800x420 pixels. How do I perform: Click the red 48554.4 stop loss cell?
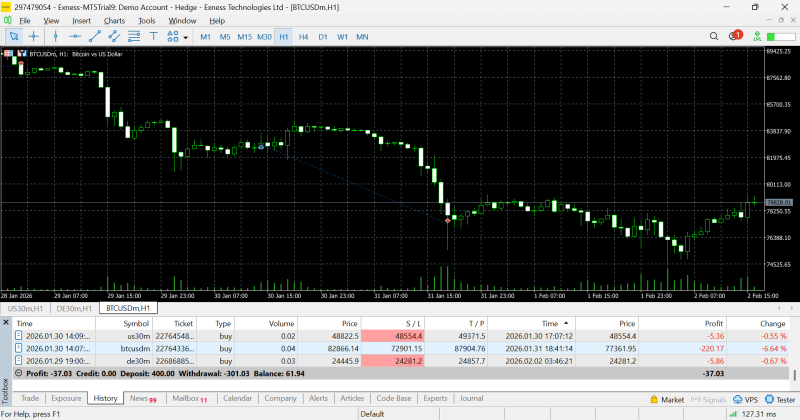[393, 336]
